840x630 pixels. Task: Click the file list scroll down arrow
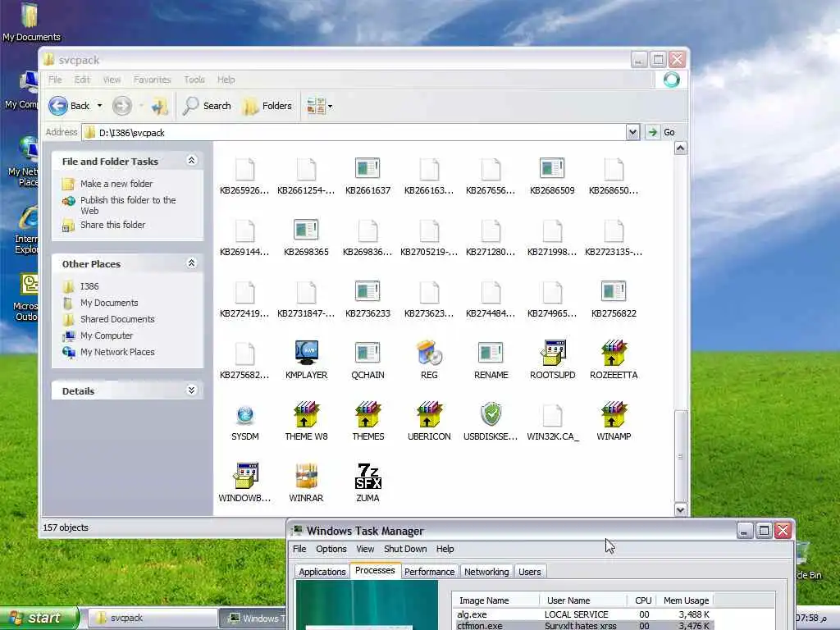click(x=680, y=509)
